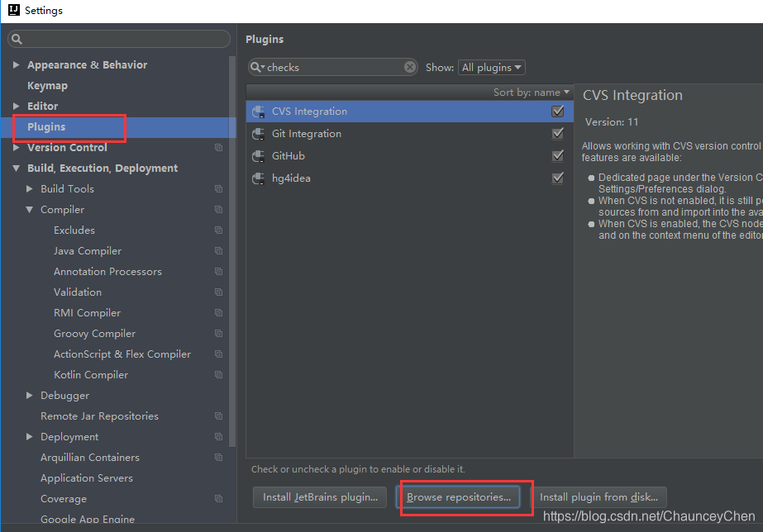Image resolution: width=763 pixels, height=532 pixels.
Task: Open the Show All plugins dropdown
Action: pos(492,68)
